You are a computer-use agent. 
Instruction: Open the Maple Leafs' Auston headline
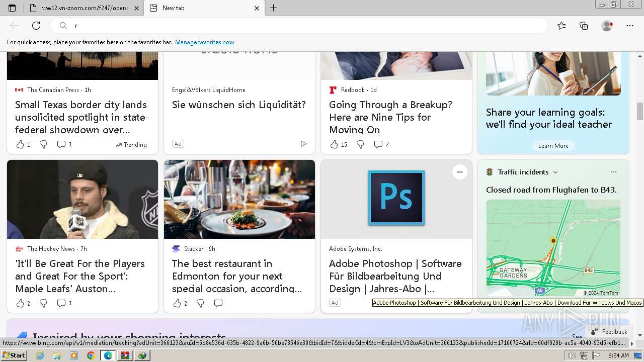[x=79, y=276]
